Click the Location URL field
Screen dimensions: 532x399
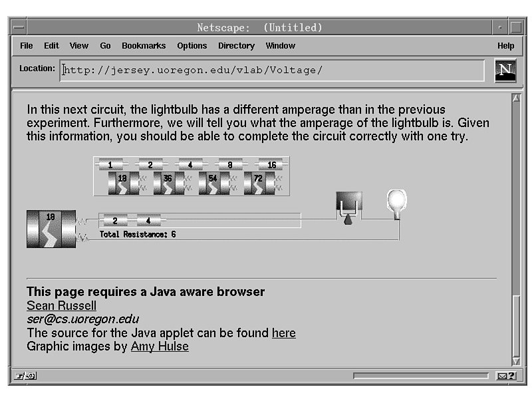[272, 70]
